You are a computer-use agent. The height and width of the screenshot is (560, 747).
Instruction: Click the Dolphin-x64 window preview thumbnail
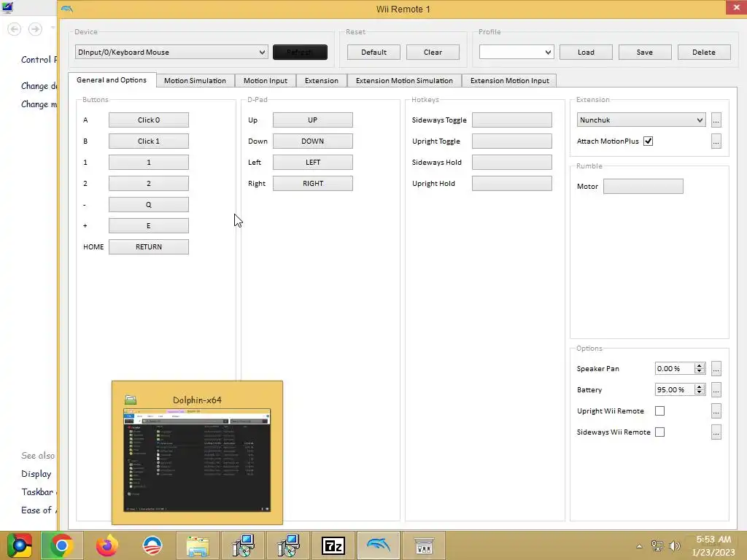(197, 460)
